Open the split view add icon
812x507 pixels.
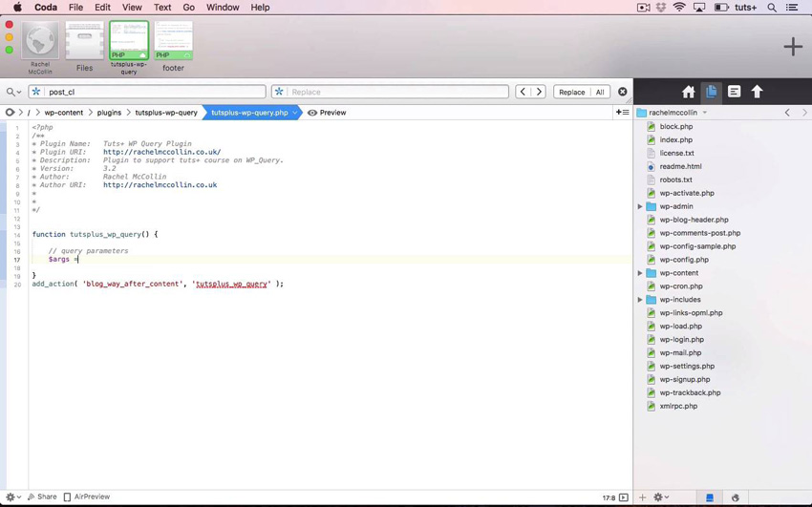(621, 113)
